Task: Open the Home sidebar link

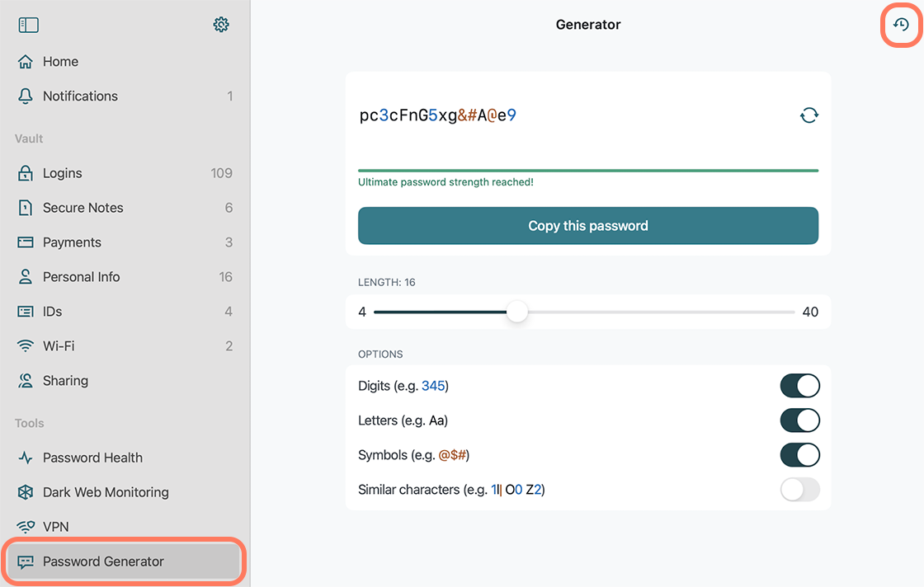Action: click(60, 62)
